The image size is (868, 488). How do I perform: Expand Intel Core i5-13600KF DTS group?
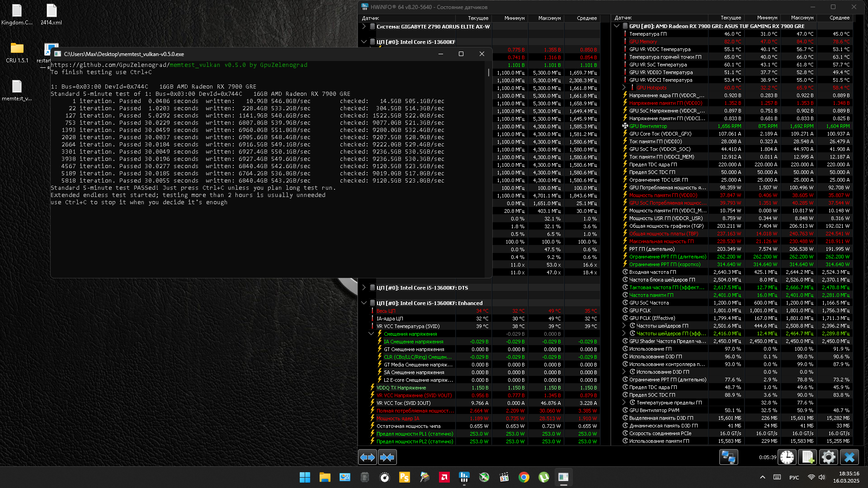[x=364, y=288]
